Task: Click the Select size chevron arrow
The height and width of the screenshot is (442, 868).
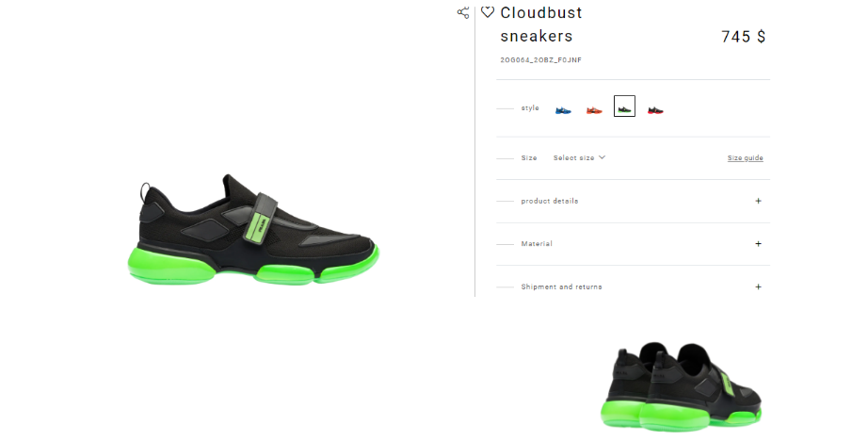Action: (x=603, y=157)
